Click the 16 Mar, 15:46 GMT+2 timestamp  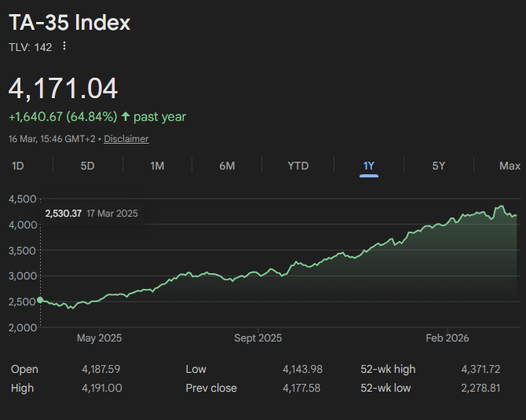point(52,138)
